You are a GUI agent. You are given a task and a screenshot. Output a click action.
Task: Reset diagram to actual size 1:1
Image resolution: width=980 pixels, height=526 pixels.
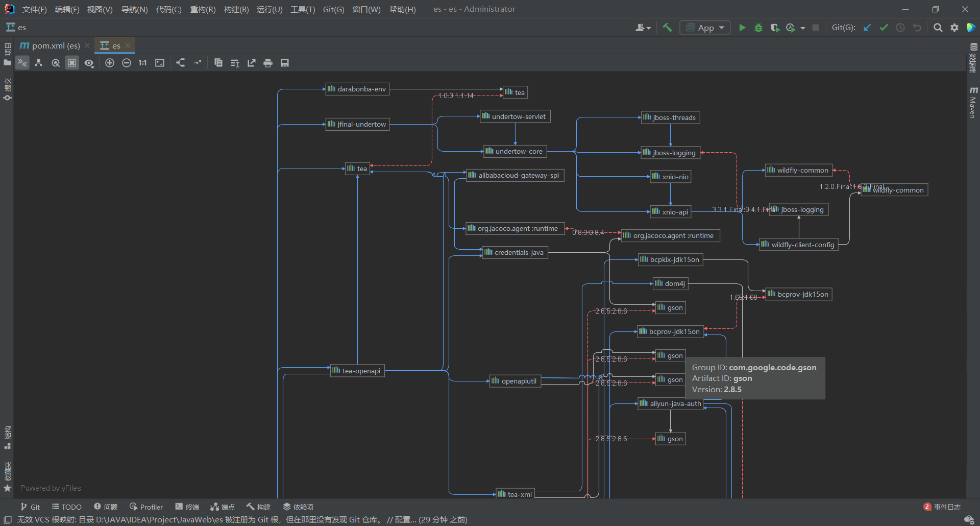143,63
